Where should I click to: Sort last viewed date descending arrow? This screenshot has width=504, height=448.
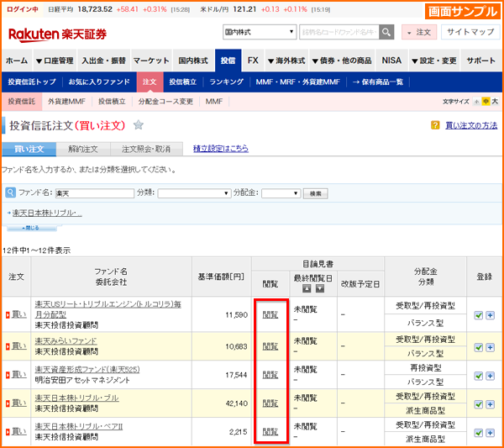point(319,288)
